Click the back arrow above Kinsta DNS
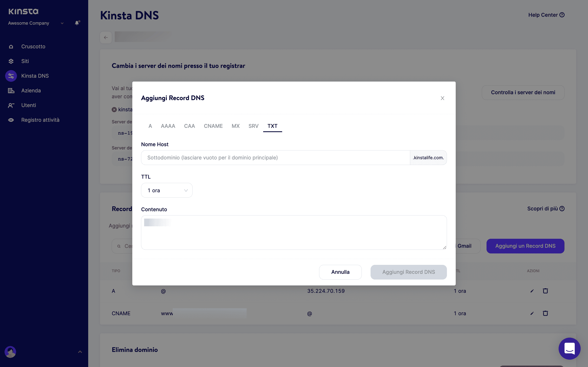Screen dimensions: 588x367 coord(106,37)
